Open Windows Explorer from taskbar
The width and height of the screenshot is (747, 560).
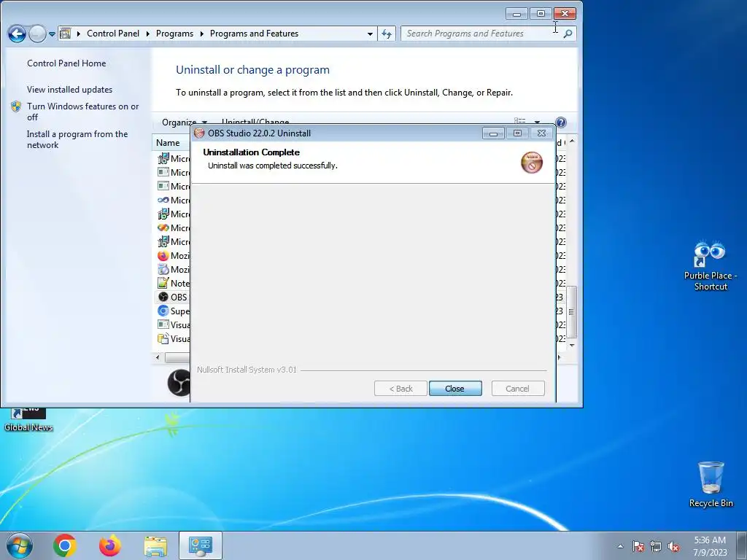(x=155, y=546)
